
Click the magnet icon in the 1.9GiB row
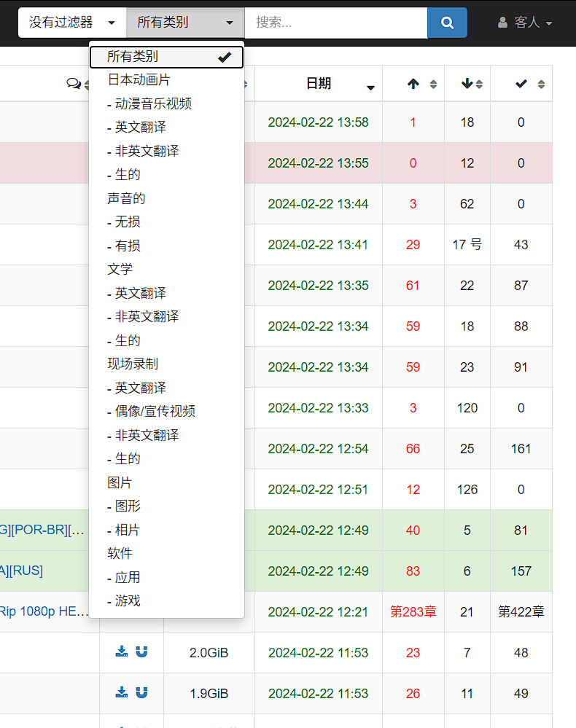(141, 693)
